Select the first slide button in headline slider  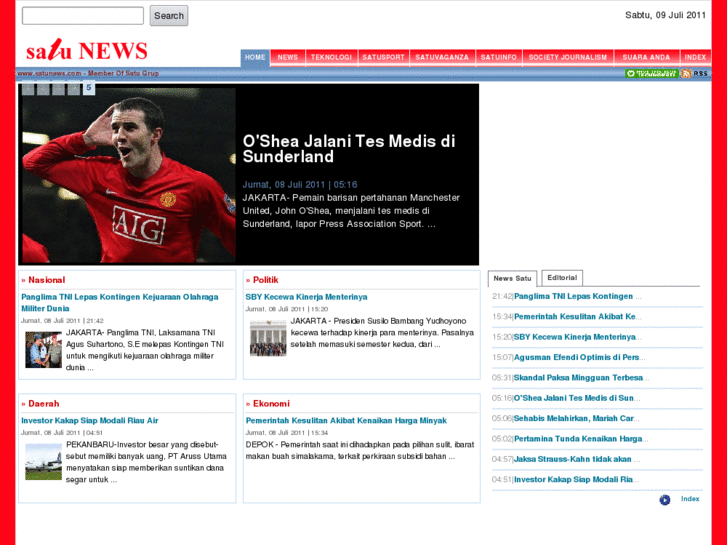point(28,89)
